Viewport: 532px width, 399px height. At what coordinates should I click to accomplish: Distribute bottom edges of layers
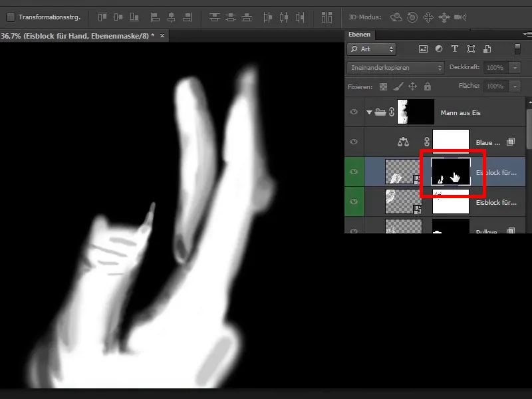tap(247, 17)
